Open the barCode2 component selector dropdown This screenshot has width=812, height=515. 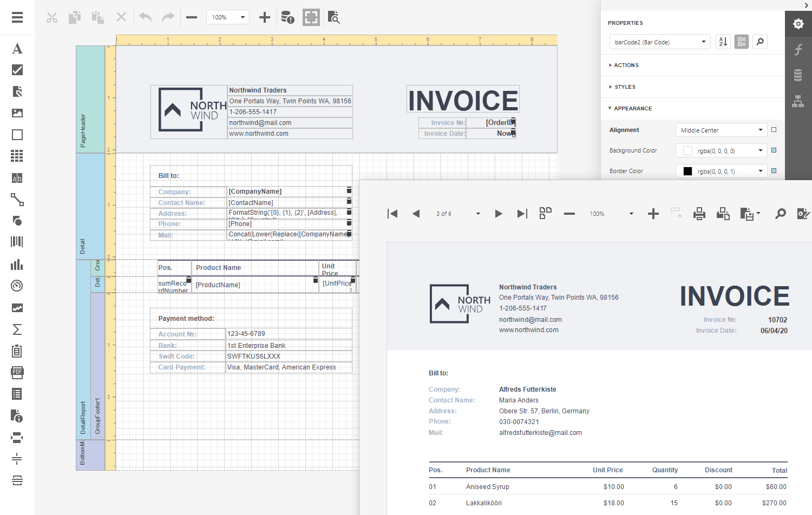tap(659, 42)
